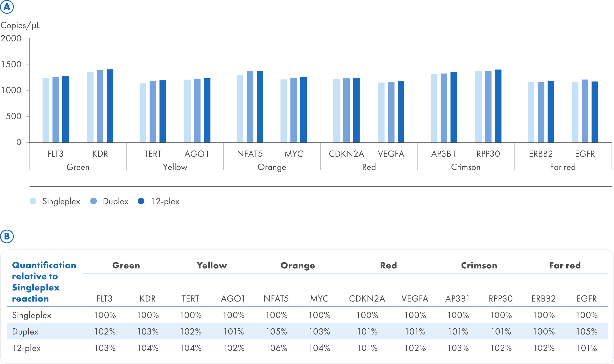Click the Copies/µL axis title
Image resolution: width=614 pixels, height=364 pixels.
point(20,26)
